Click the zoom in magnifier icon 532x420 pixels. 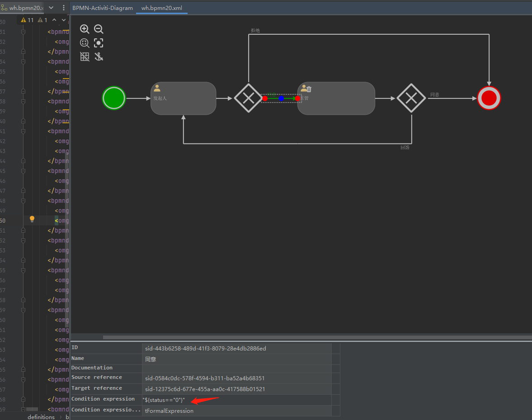(x=85, y=29)
